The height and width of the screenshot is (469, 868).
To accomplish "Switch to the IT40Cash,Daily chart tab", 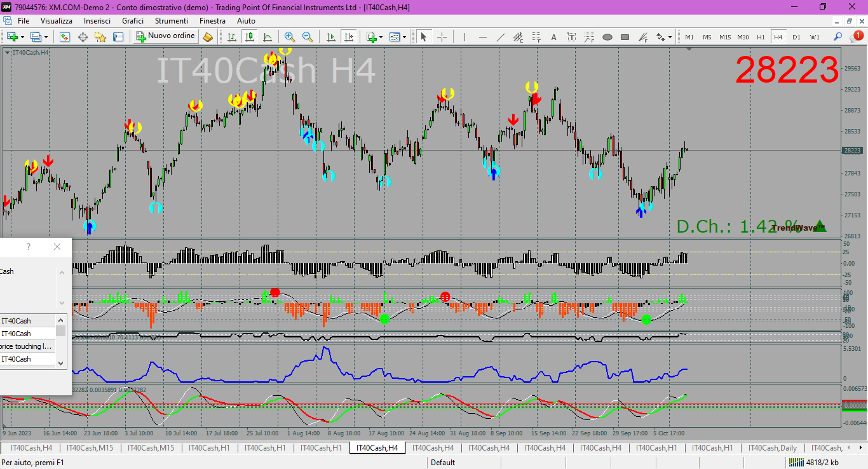I will [772, 448].
